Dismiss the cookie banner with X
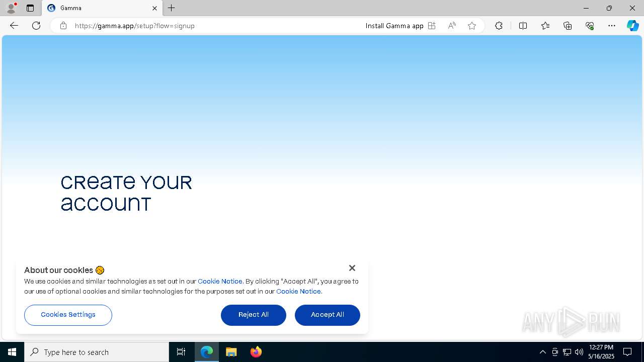This screenshot has width=644, height=362. (x=352, y=268)
